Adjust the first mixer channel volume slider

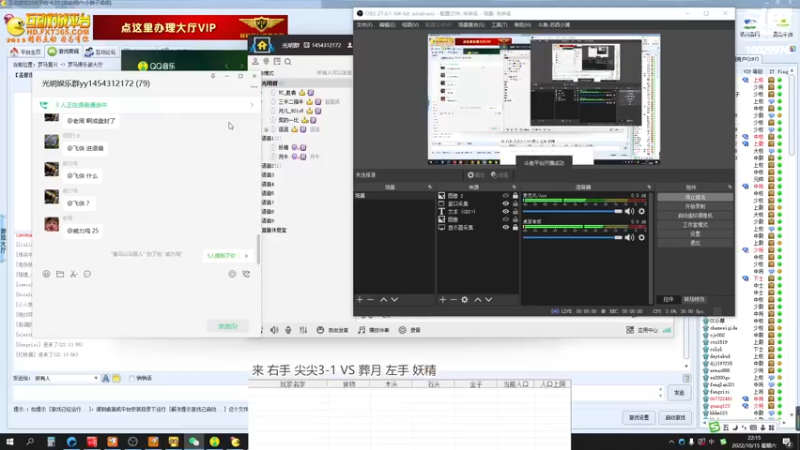click(x=572, y=211)
